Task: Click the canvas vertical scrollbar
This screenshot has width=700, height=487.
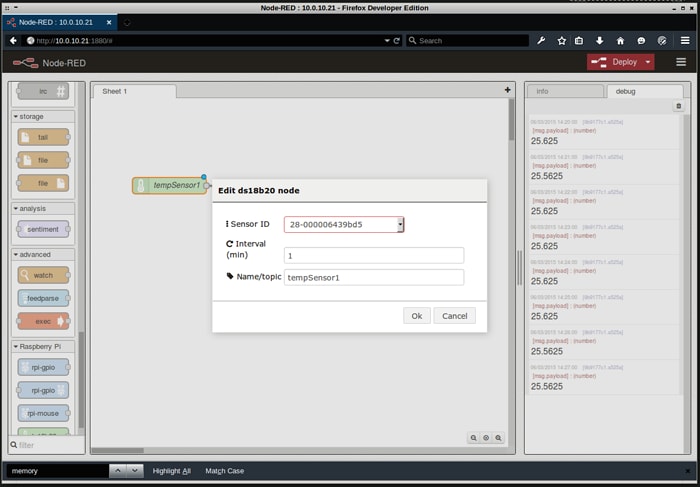Action: pos(512,120)
